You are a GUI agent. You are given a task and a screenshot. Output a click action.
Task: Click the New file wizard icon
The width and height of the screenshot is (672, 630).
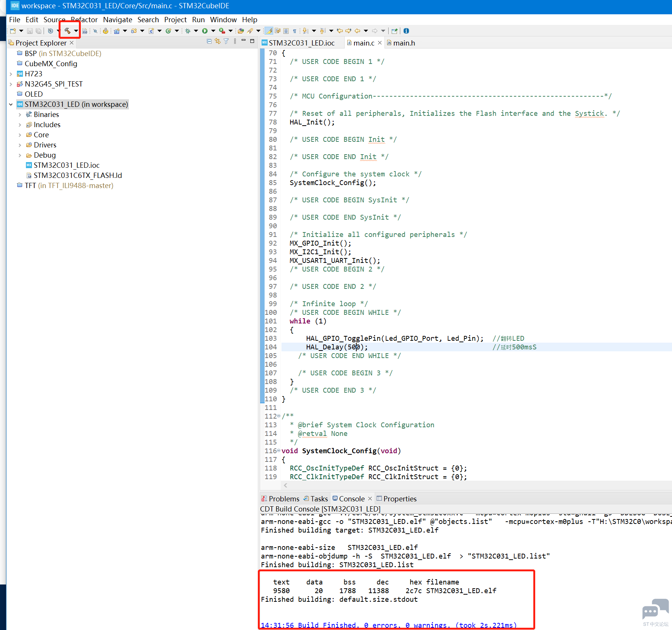[x=13, y=31]
